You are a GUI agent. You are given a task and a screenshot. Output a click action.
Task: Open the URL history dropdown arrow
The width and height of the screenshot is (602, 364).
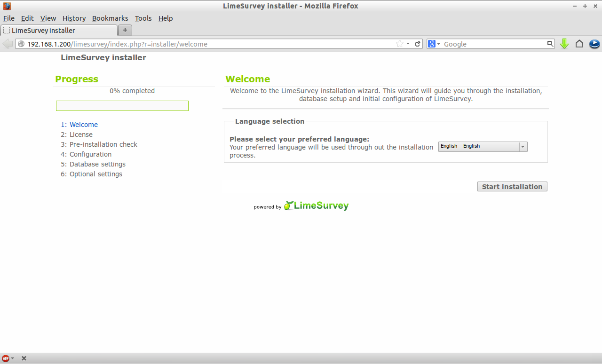[x=408, y=44]
